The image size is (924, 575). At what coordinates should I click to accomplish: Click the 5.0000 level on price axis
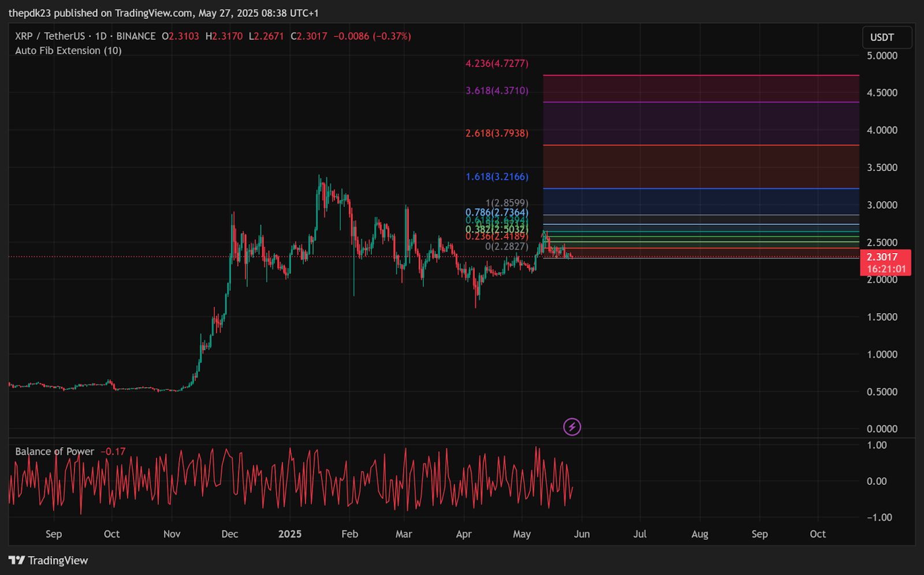[x=882, y=55]
